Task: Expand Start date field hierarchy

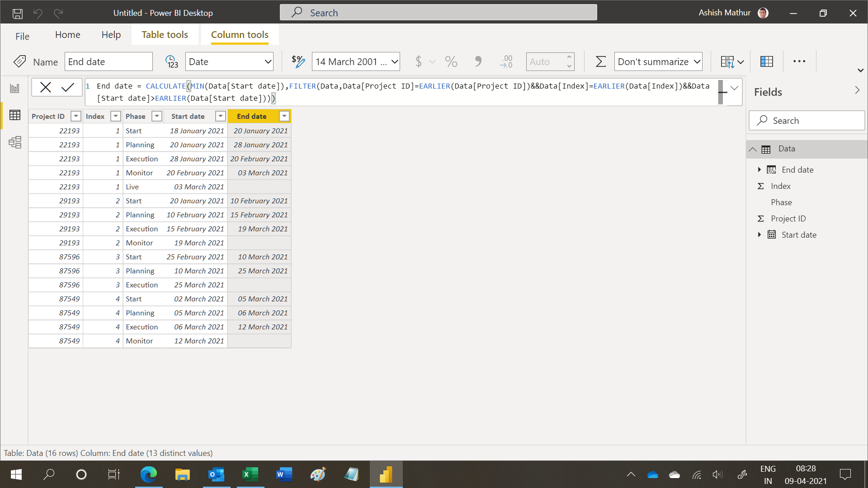Action: (759, 235)
